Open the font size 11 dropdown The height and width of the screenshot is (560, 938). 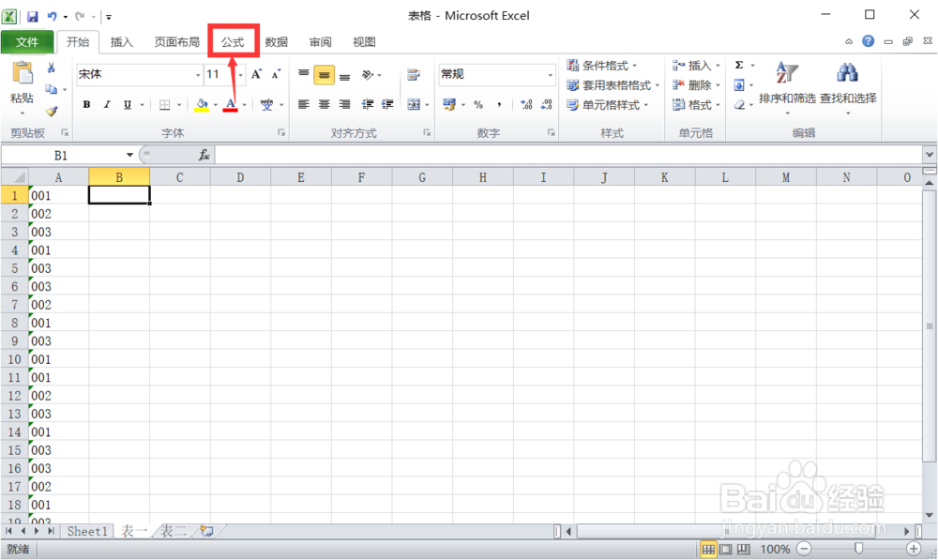click(240, 75)
